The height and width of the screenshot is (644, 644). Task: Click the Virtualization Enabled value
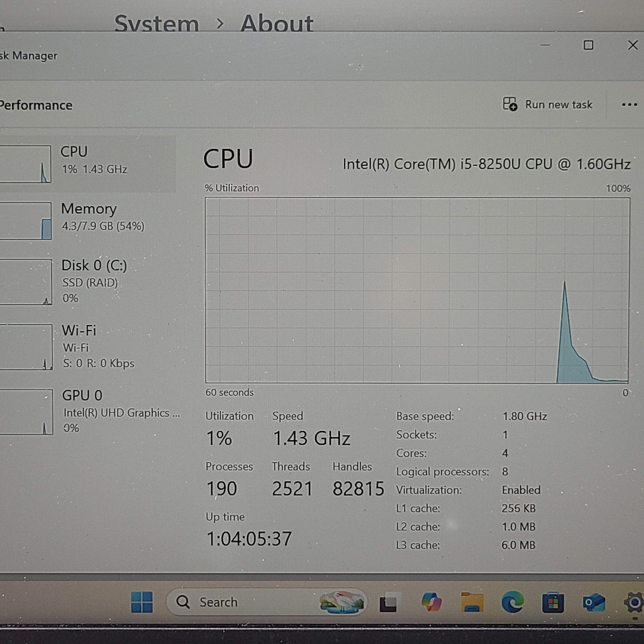521,490
